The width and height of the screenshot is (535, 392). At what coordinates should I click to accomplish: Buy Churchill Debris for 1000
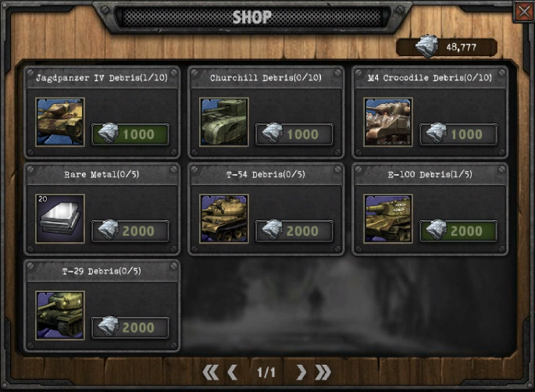(x=294, y=134)
